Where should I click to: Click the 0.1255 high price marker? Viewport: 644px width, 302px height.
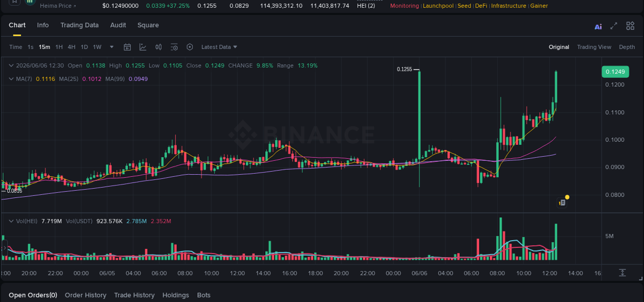pos(404,69)
